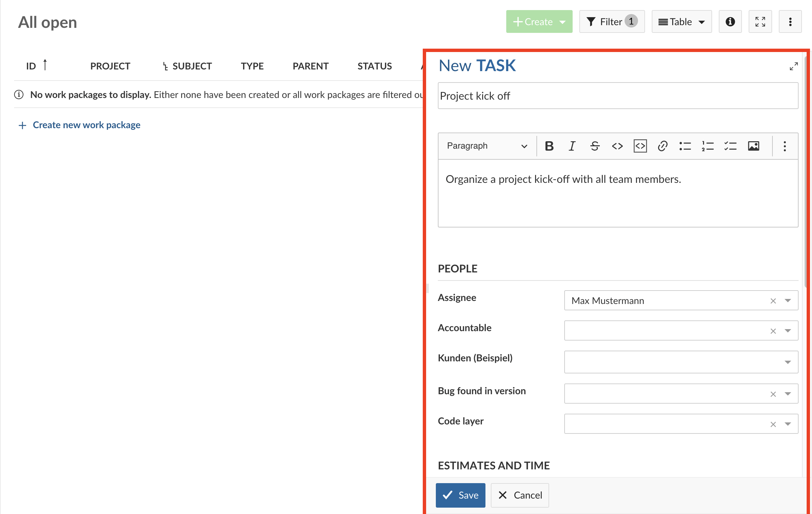Click the Project kick off title field

(x=618, y=95)
